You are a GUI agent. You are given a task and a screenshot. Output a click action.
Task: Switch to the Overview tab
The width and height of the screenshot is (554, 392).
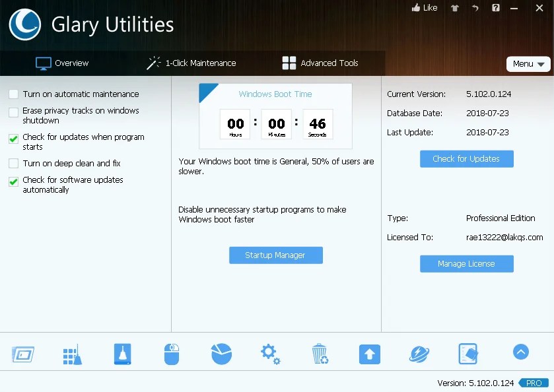point(62,63)
